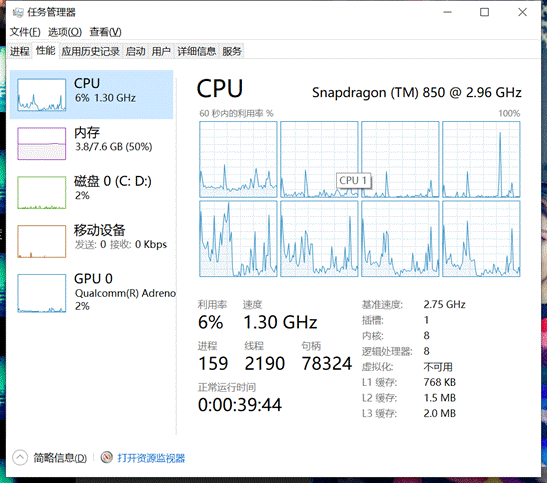Switch to the 进程 tab
The image size is (547, 483).
(x=20, y=51)
